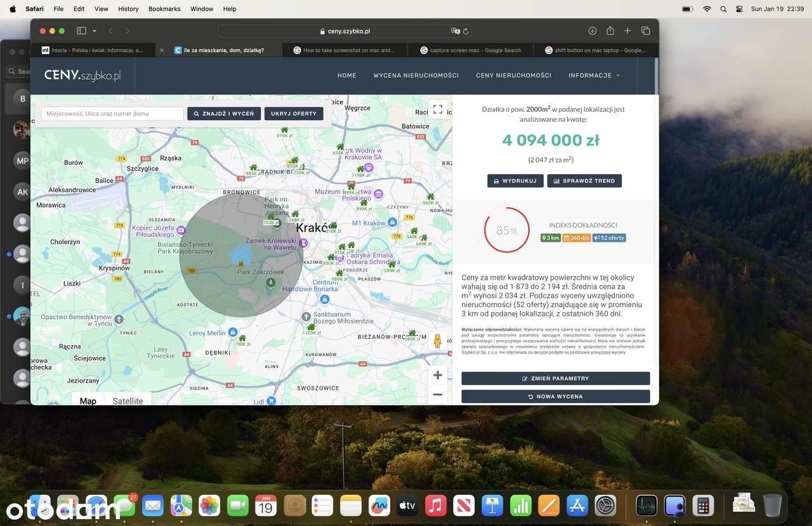Screen dimensions: 812x526
Task: Select the AK contact in the background window
Action: tap(22, 192)
